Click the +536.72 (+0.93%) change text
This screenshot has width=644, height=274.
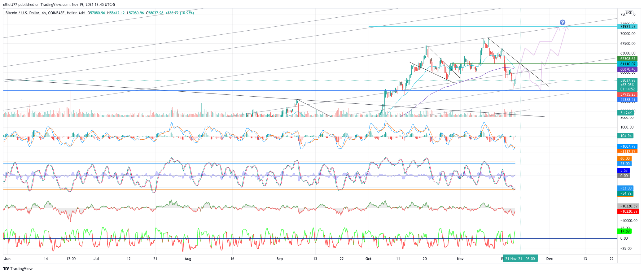[180, 13]
